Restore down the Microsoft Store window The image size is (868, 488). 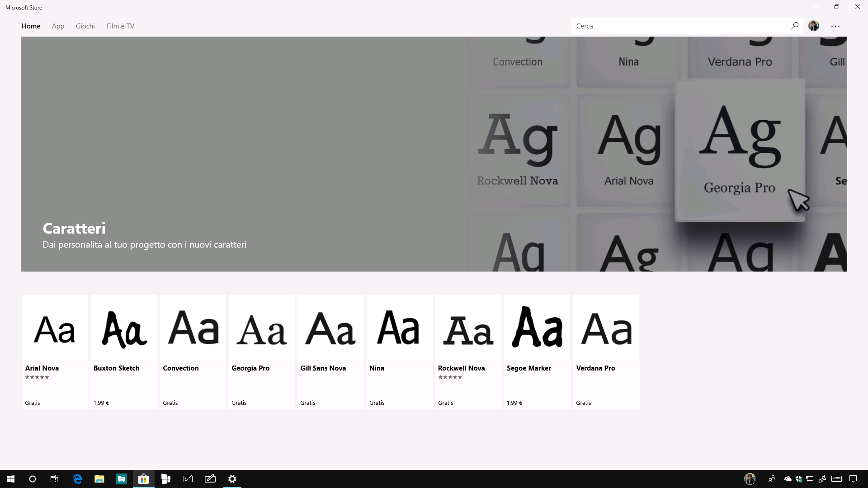pyautogui.click(x=837, y=7)
